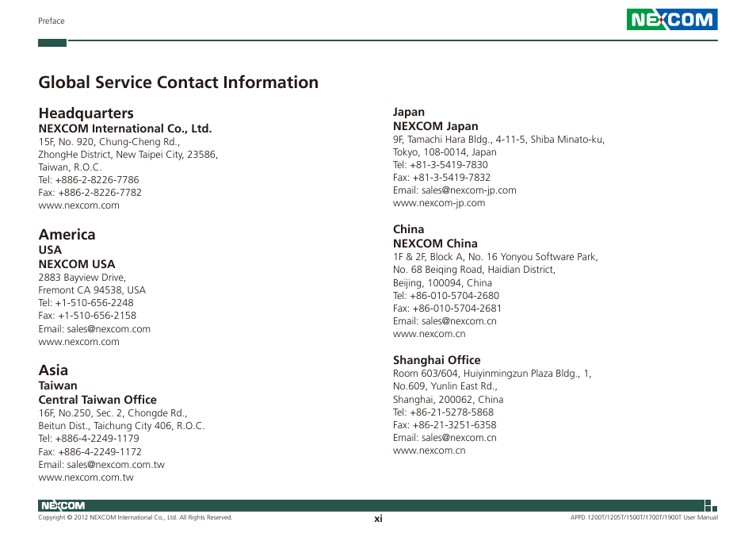This screenshot has height=533, width=756.
Task: Click the 15F, No. 920, Chung-Cheng Rd. line
Action: tap(109, 142)
